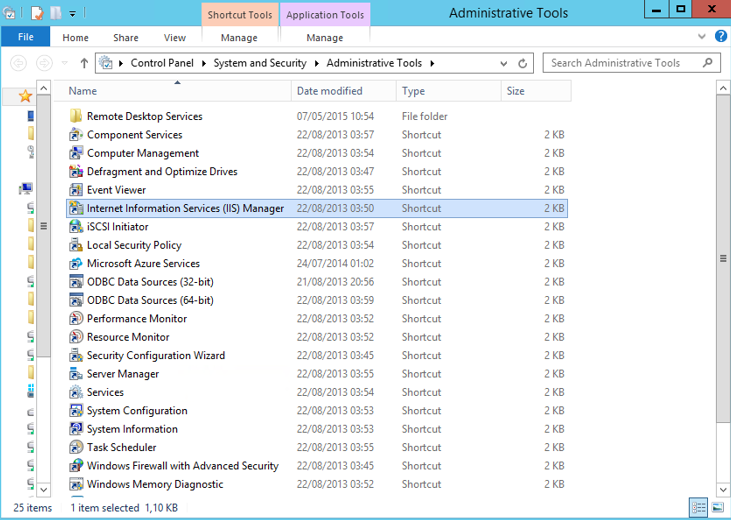Click the Help question mark icon

point(721,36)
